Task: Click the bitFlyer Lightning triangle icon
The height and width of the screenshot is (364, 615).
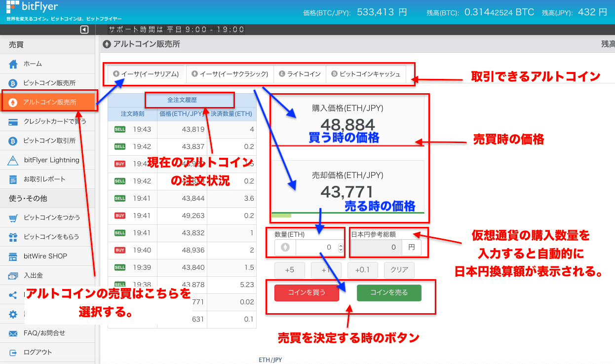Action: (14, 160)
